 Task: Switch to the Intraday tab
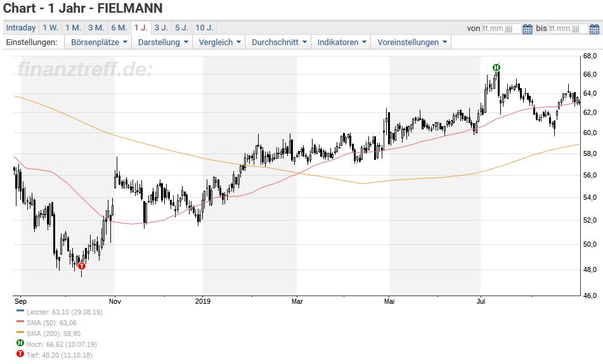pos(21,28)
